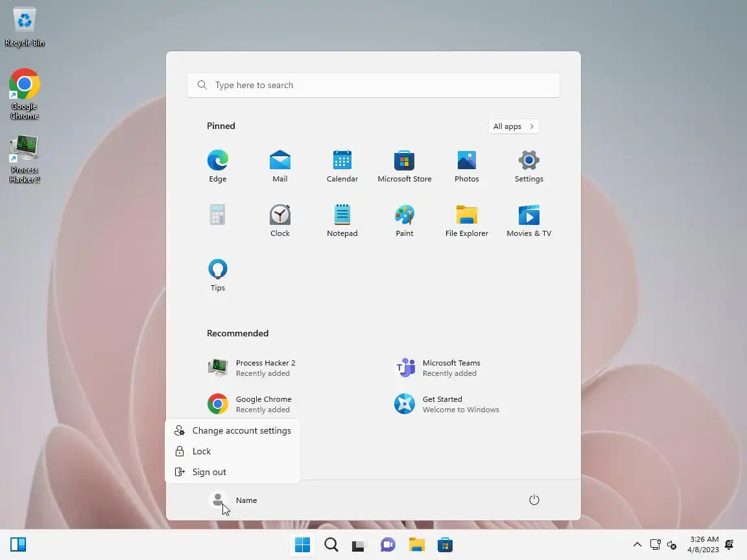Open Chat icon on the taskbar
Screen dimensions: 747x560
click(x=388, y=544)
